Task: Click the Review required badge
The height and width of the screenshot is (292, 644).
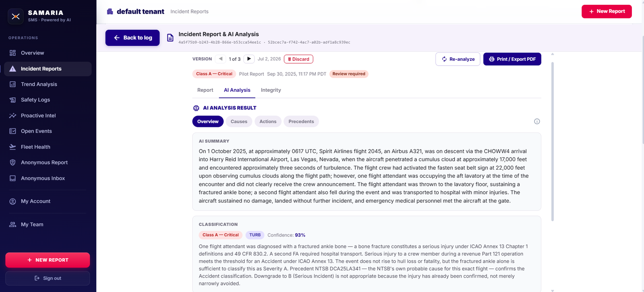Action: (349, 74)
